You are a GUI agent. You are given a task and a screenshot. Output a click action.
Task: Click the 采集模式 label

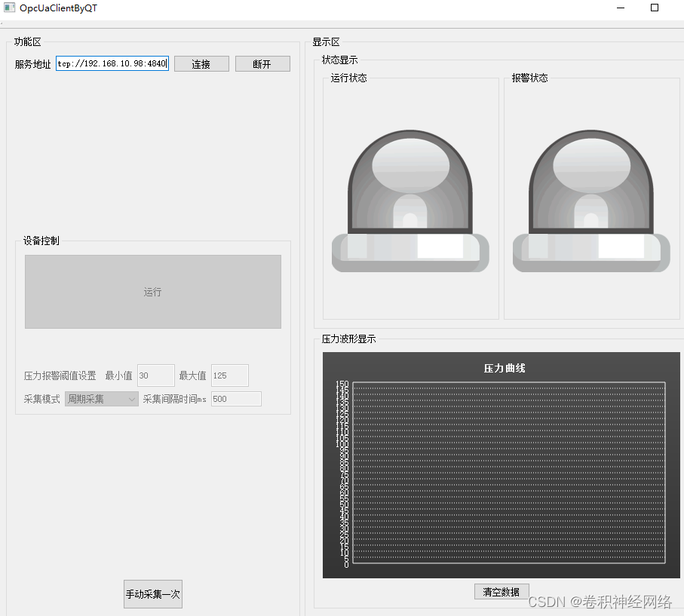[41, 399]
